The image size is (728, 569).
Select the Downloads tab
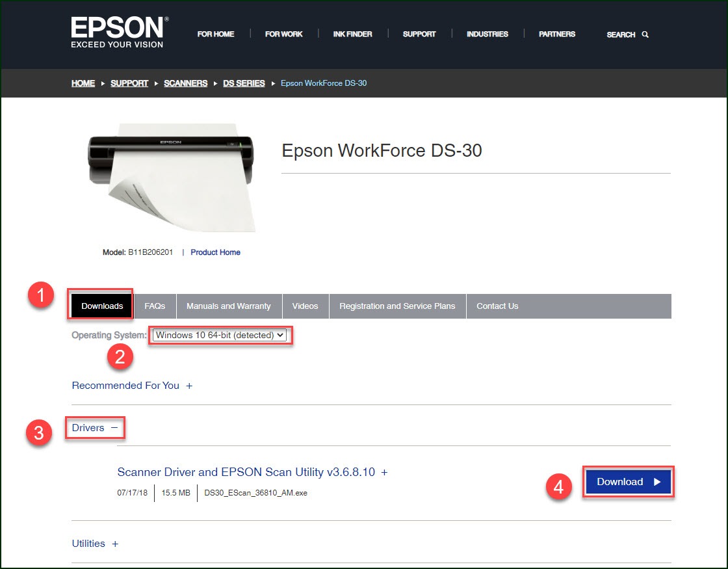(x=102, y=306)
